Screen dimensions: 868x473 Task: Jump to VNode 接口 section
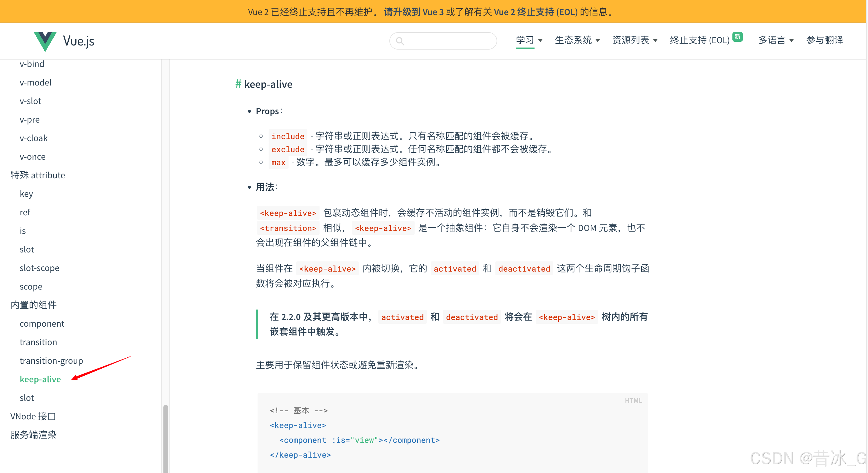(33, 416)
